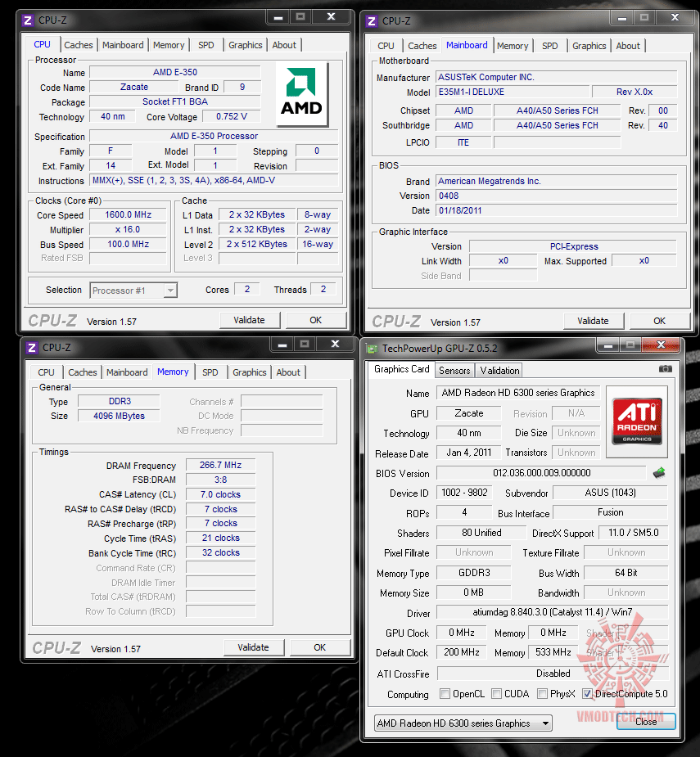Click the BIOS date 01/18/2011
This screenshot has width=700, height=757.
click(x=557, y=210)
